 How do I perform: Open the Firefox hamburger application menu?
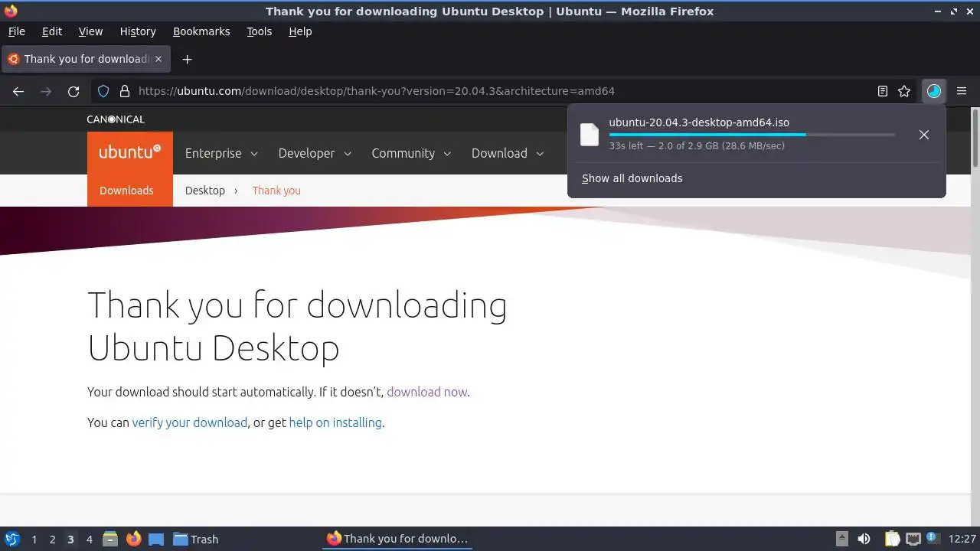tap(962, 91)
